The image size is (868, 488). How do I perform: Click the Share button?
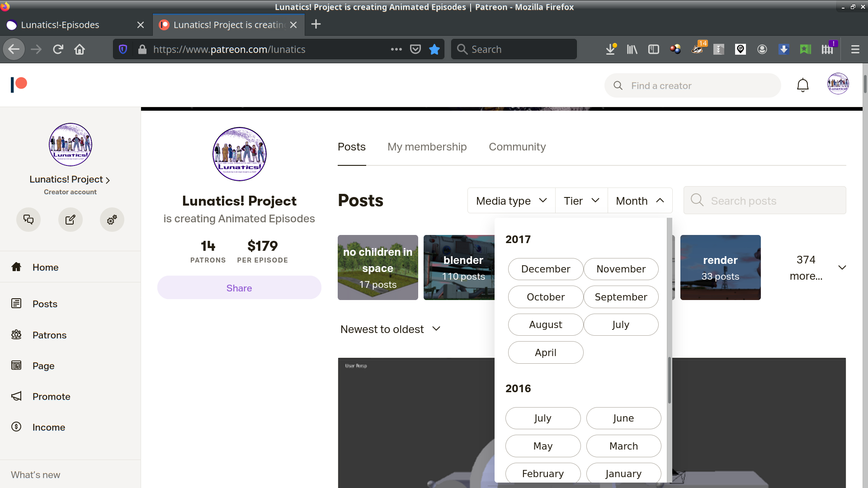pos(239,288)
